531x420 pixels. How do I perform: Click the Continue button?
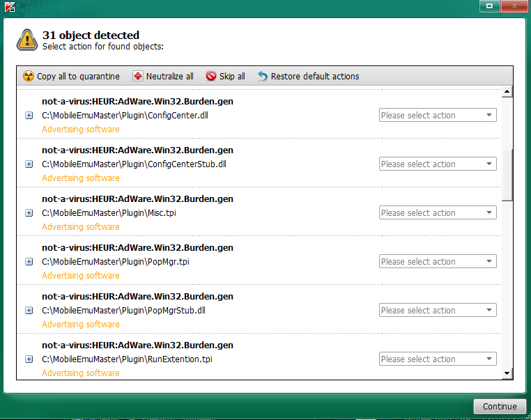pyautogui.click(x=500, y=406)
